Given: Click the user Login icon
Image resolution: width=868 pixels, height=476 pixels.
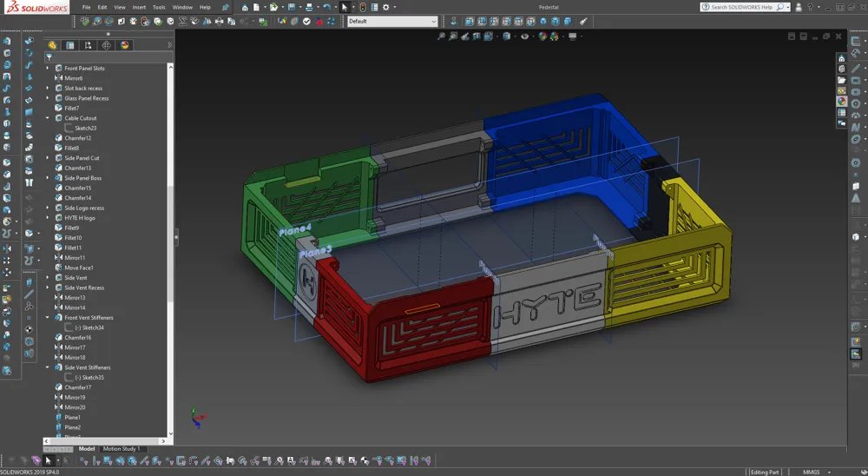Looking at the screenshot, I should tap(799, 7).
